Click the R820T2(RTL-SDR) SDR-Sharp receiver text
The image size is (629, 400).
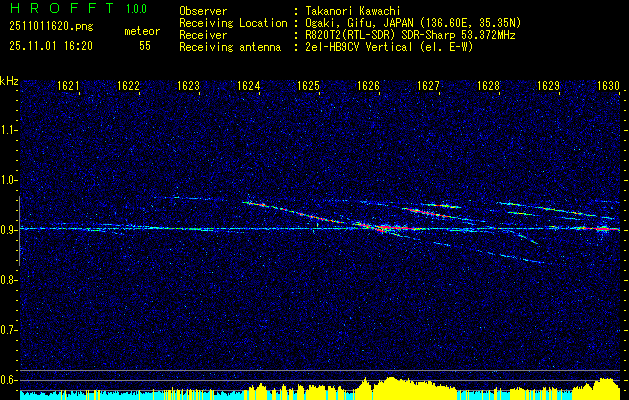(410, 35)
